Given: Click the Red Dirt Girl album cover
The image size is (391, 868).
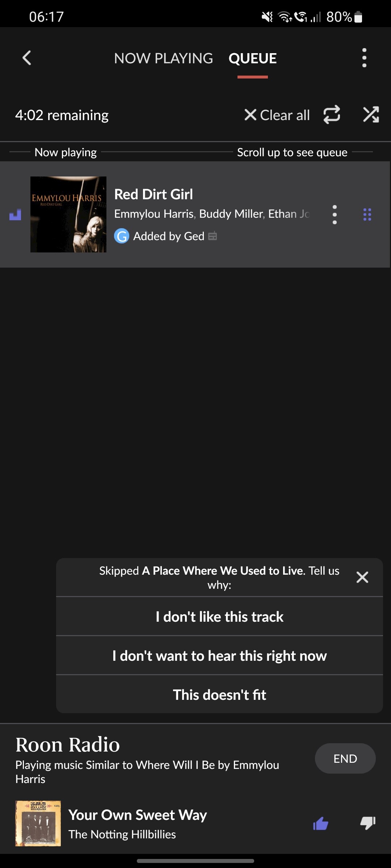Looking at the screenshot, I should (x=68, y=214).
